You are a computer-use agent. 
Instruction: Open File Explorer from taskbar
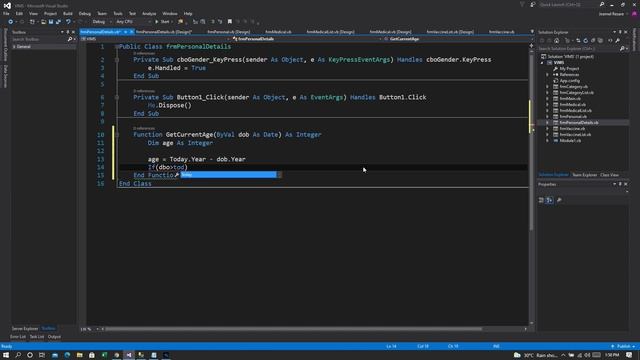tap(79, 355)
